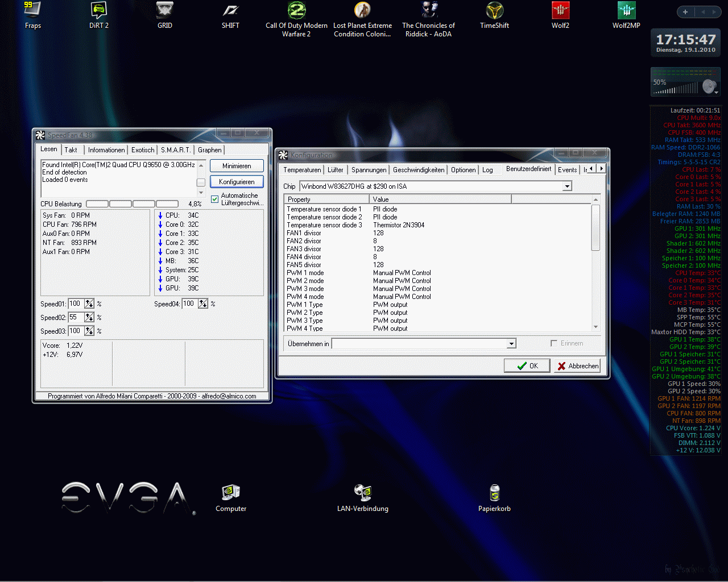Open the SHIFT desktop shortcut

230,15
